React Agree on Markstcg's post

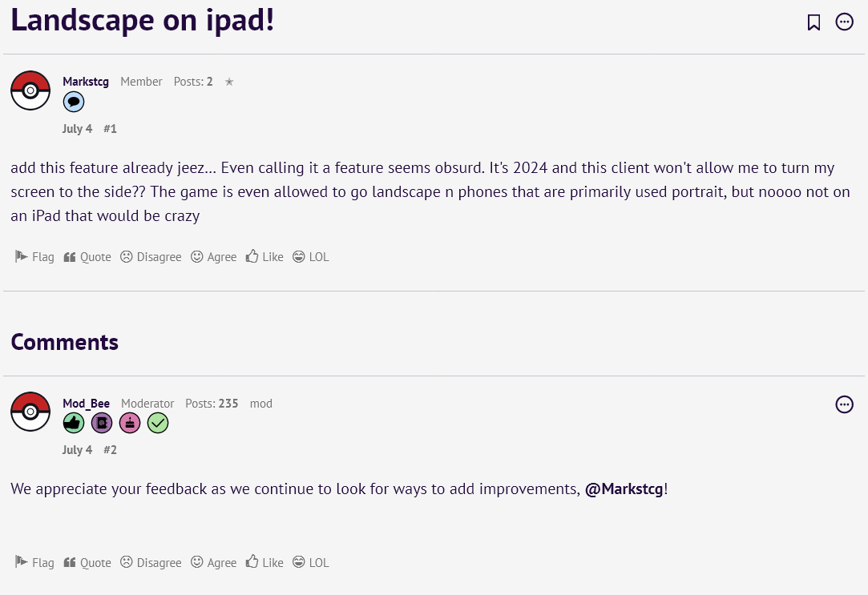click(x=213, y=257)
